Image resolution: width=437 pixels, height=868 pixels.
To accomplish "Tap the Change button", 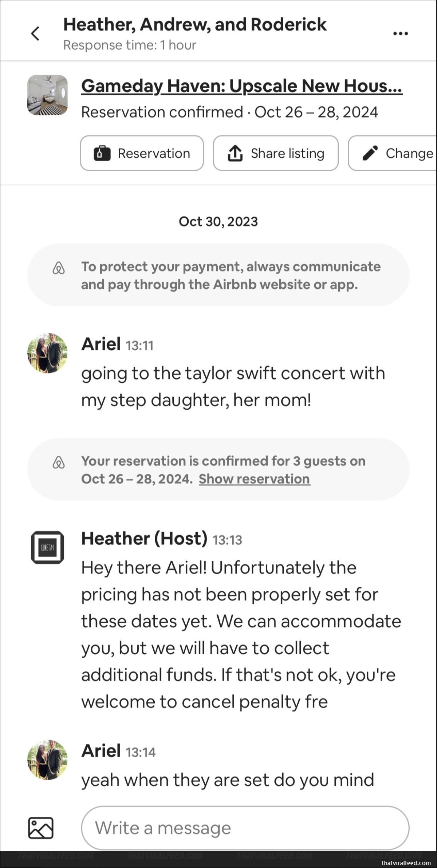I will (393, 153).
